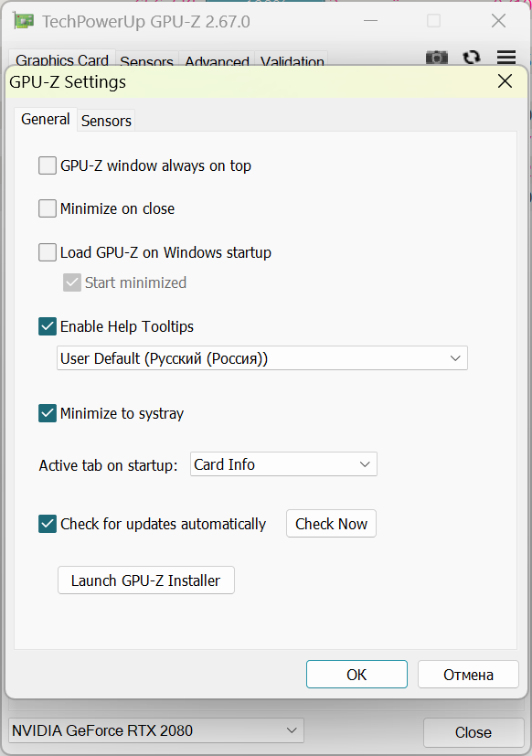The image size is (532, 756).
Task: Confirm settings with the OK button
Action: coord(356,675)
